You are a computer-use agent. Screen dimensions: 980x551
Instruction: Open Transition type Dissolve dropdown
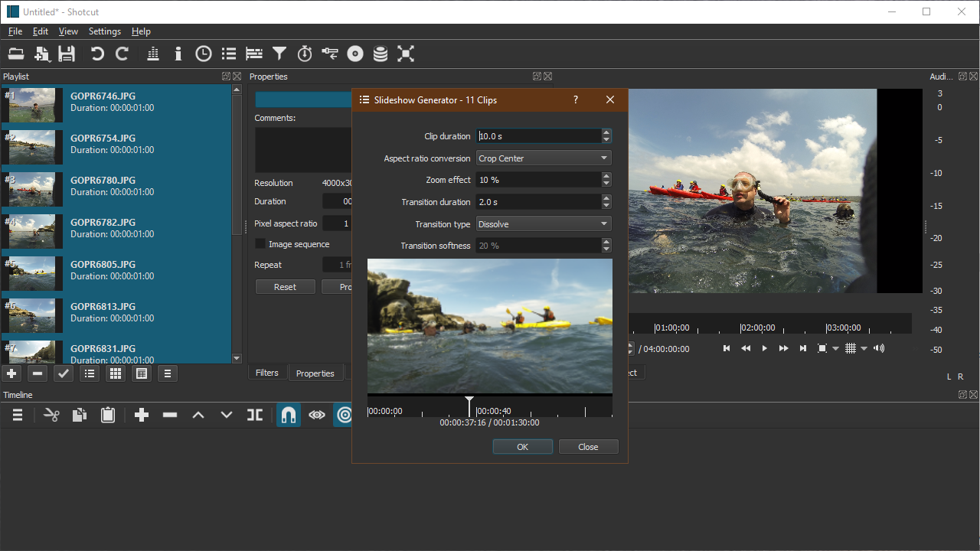(x=544, y=224)
